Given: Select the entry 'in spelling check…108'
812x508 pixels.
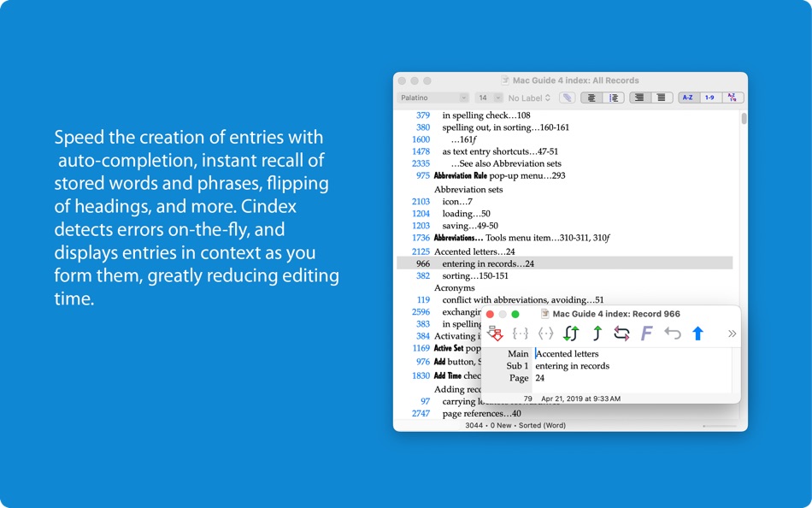Looking at the screenshot, I should (x=485, y=115).
